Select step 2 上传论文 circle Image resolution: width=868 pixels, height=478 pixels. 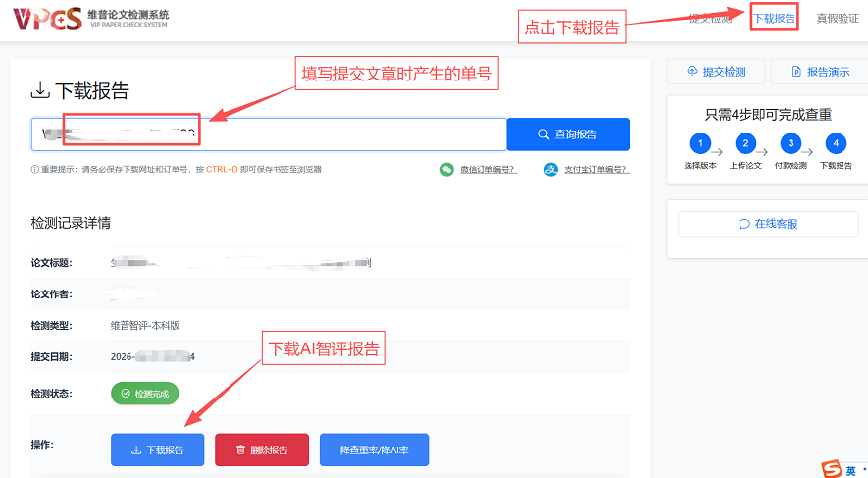click(x=745, y=144)
